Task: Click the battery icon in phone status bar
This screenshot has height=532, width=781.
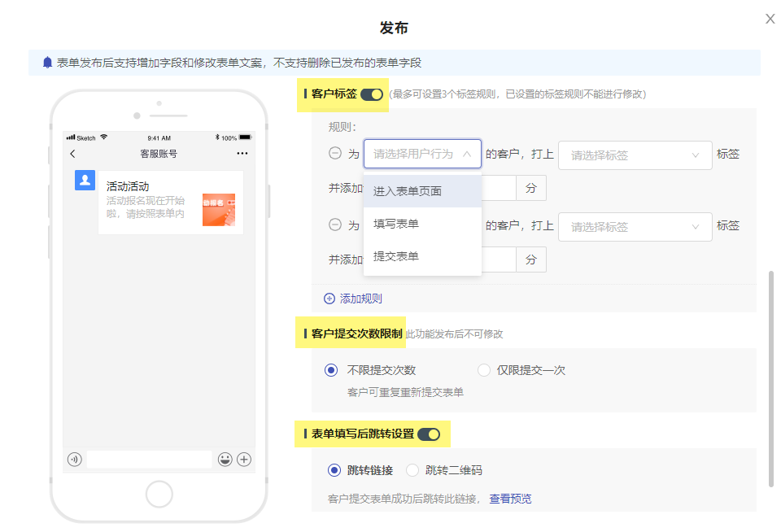Action: coord(246,137)
